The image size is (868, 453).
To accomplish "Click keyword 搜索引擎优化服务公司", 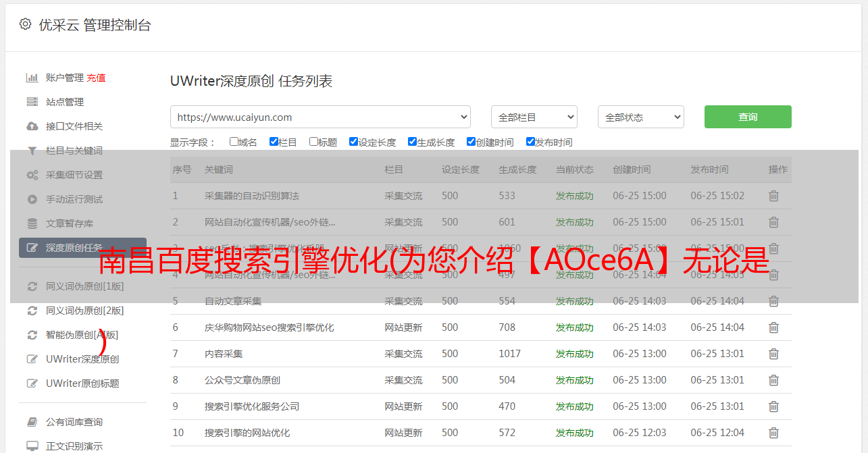I will tap(252, 406).
